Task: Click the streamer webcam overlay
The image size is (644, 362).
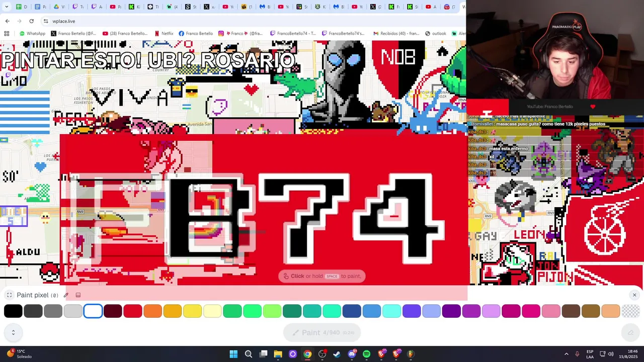Action: [555, 50]
